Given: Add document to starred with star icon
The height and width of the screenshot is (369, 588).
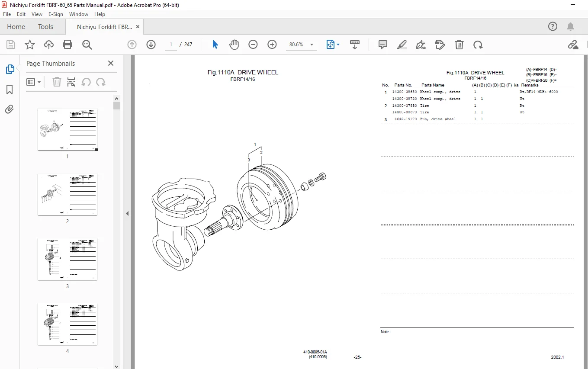Looking at the screenshot, I should pyautogui.click(x=30, y=45).
